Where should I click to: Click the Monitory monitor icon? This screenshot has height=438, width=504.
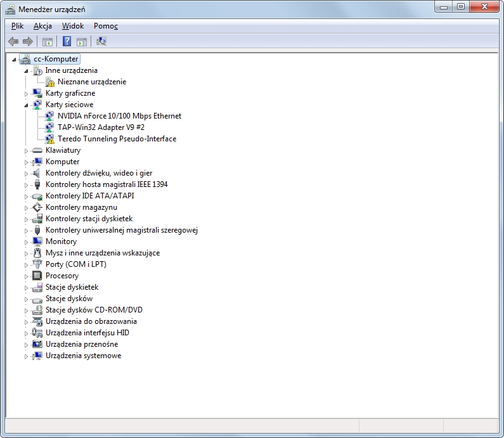(37, 242)
